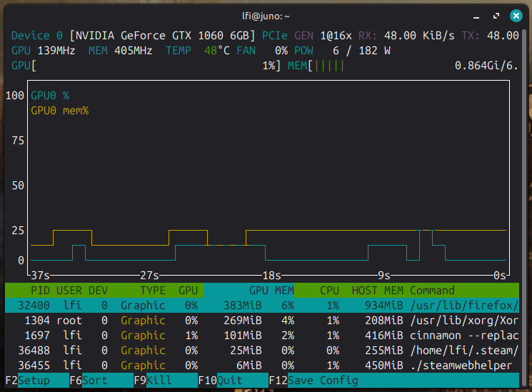Click the DEV column header
This screenshot has height=392, width=532.
98,290
